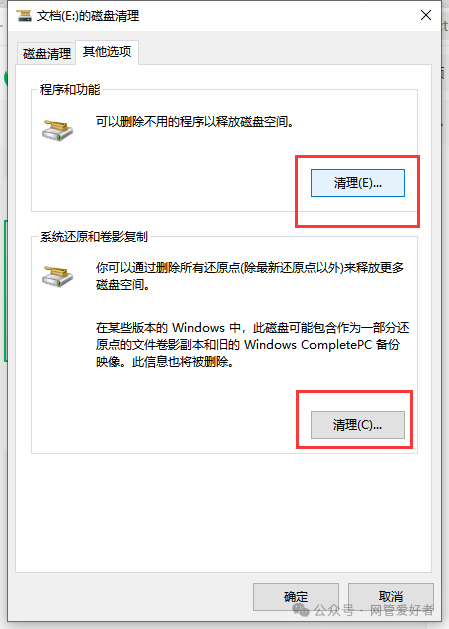
Task: Confirm the dialog with 确定 button
Action: [296, 597]
